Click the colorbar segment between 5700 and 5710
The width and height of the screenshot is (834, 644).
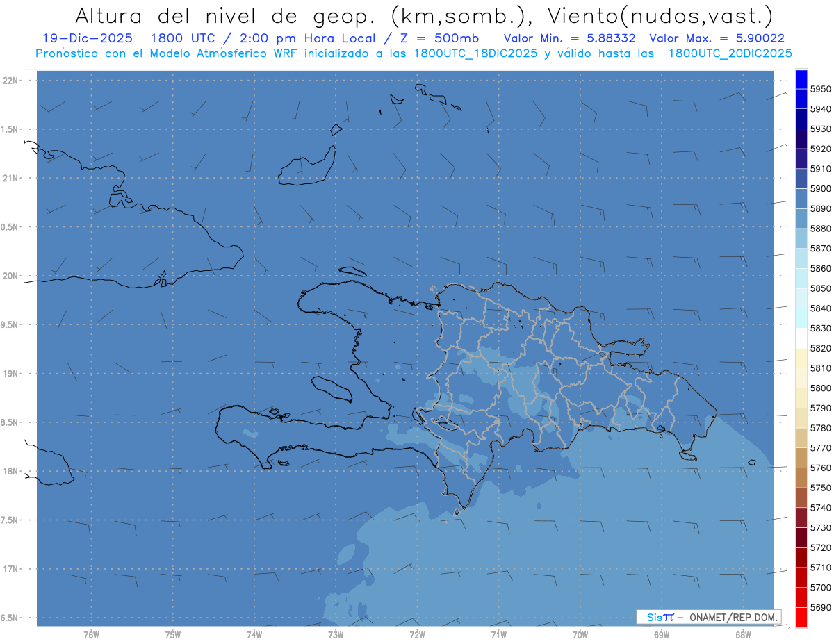click(x=801, y=577)
